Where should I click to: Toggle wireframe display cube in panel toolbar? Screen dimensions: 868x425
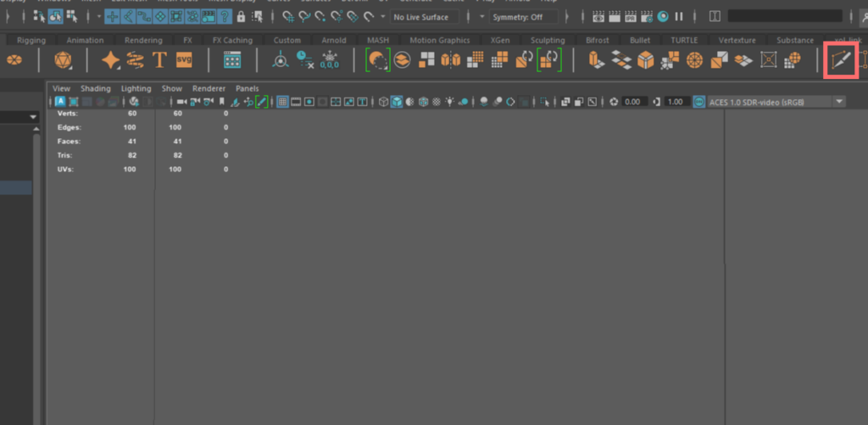383,102
